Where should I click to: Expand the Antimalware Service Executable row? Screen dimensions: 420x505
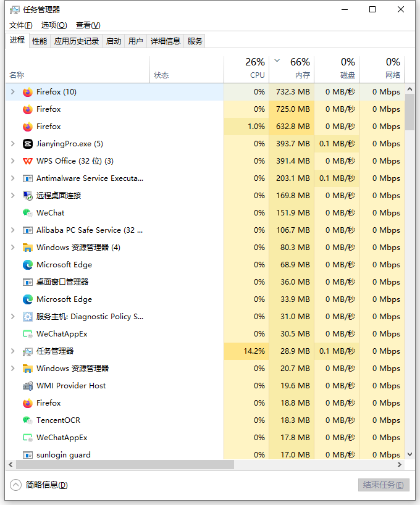(x=12, y=178)
